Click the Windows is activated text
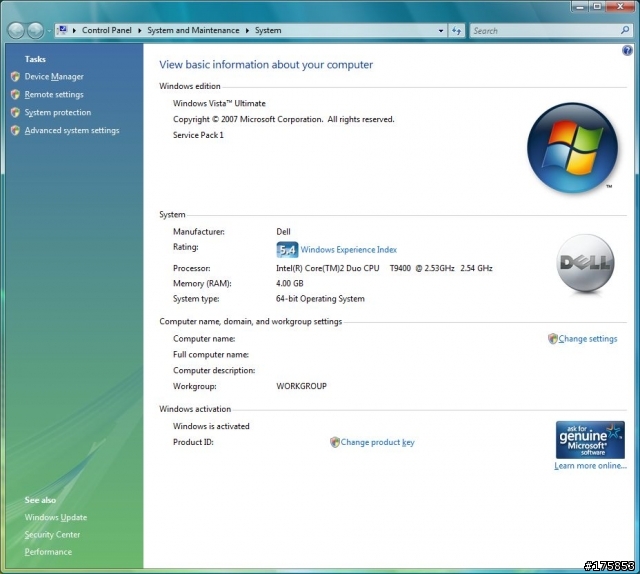Screen dimensions: 640x574 [211, 426]
